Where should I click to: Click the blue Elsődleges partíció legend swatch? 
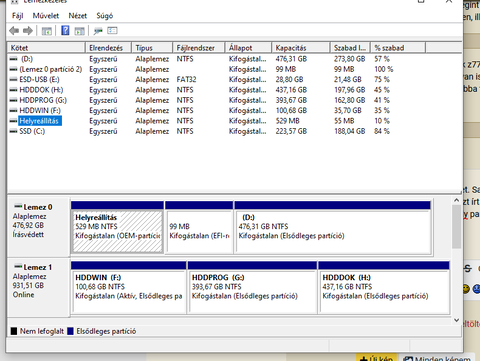[x=70, y=331]
